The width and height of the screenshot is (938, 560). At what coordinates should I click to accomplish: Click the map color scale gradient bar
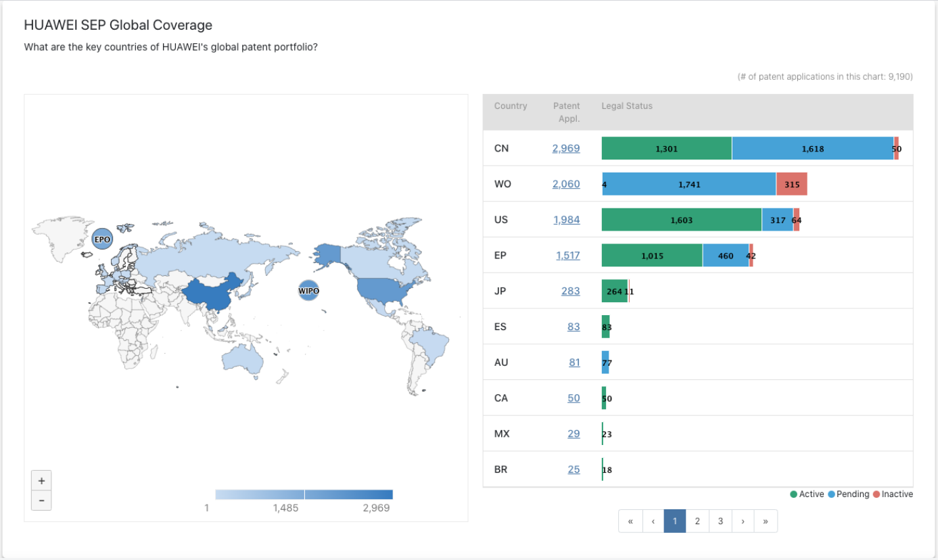click(304, 494)
